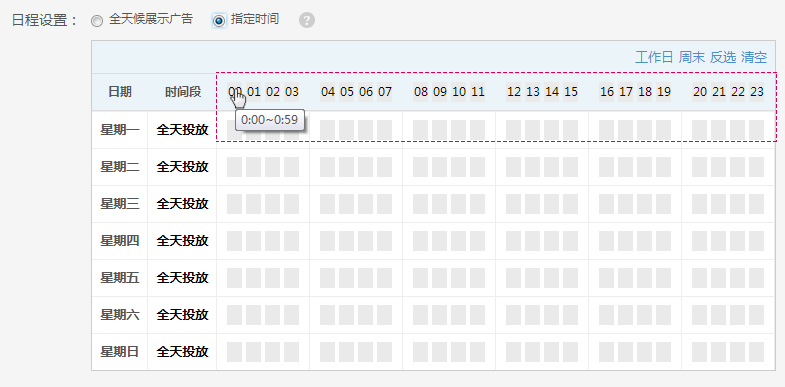This screenshot has width=785, height=387.
Task: Select hour column 04 header
Action: coord(327,92)
